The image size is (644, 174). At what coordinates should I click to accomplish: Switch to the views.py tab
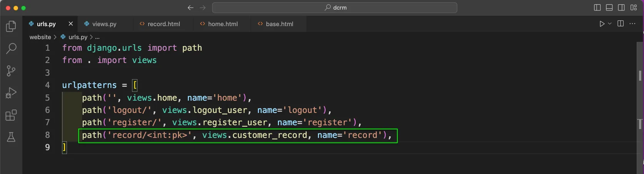104,24
